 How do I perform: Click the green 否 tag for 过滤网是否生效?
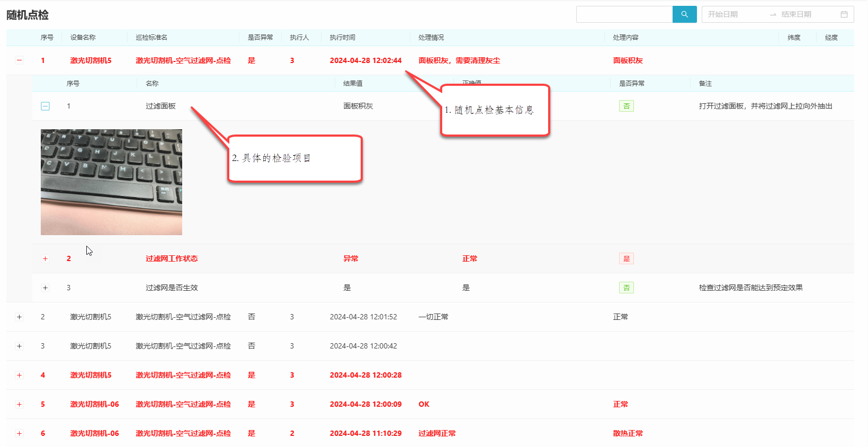click(x=627, y=288)
